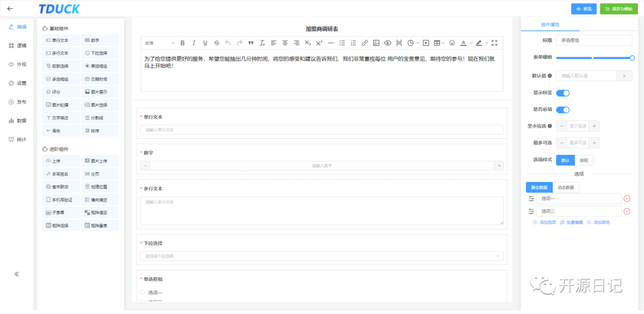Open the 外观 sidebar section
Screen dimensions: 644x314
pyautogui.click(x=18, y=64)
